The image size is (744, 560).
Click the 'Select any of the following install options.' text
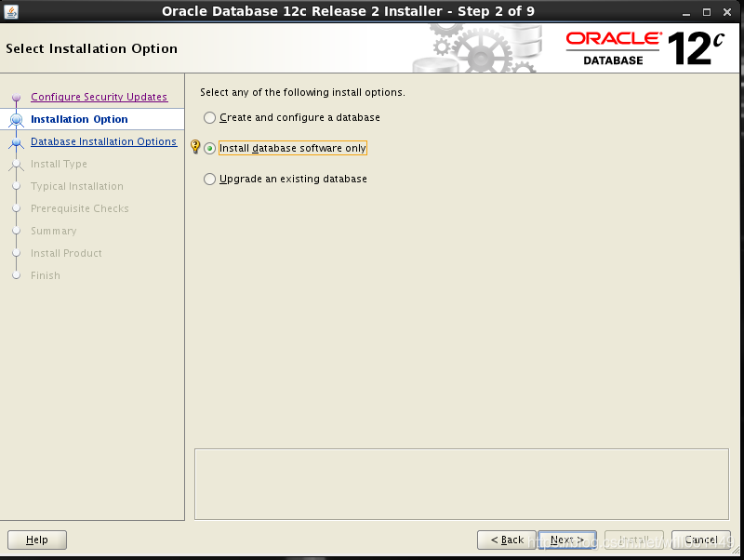tap(302, 92)
